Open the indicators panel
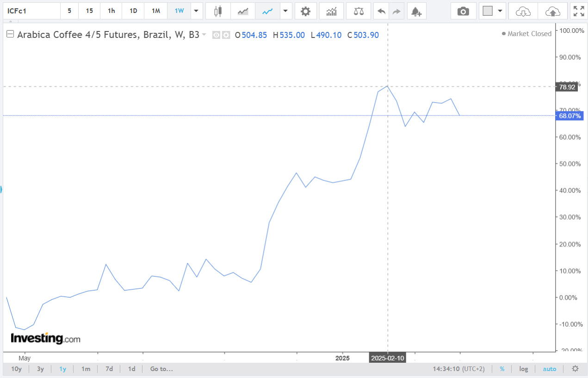The width and height of the screenshot is (588, 378). (x=331, y=11)
